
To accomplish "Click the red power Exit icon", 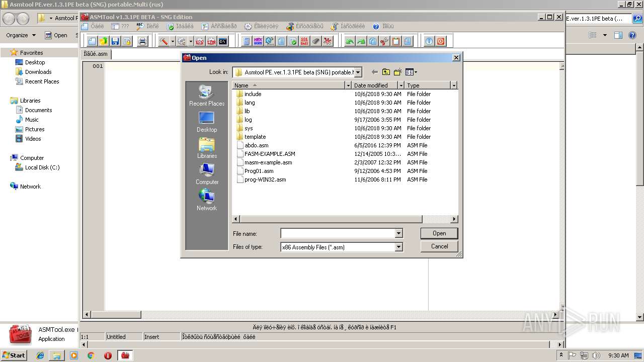I will [x=441, y=41].
